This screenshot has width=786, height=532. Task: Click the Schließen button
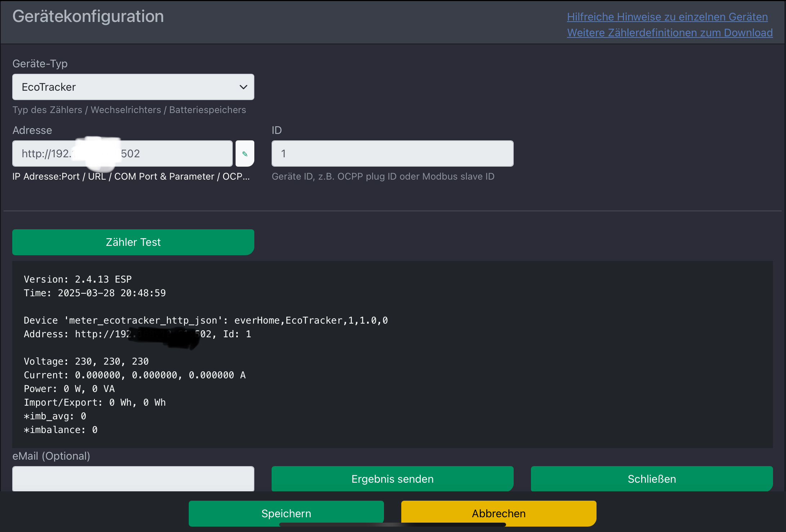[652, 479]
